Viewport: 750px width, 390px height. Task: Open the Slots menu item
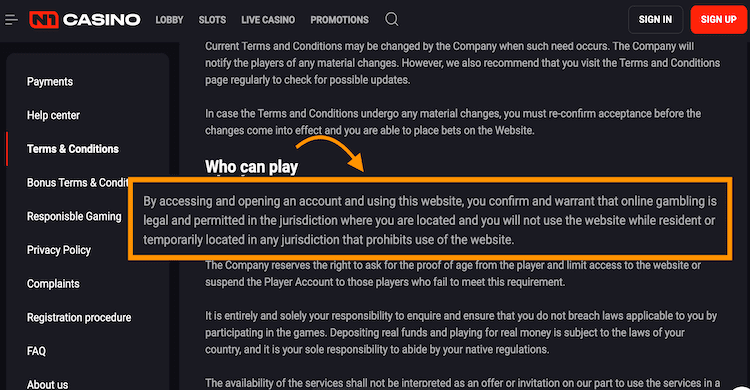point(212,20)
